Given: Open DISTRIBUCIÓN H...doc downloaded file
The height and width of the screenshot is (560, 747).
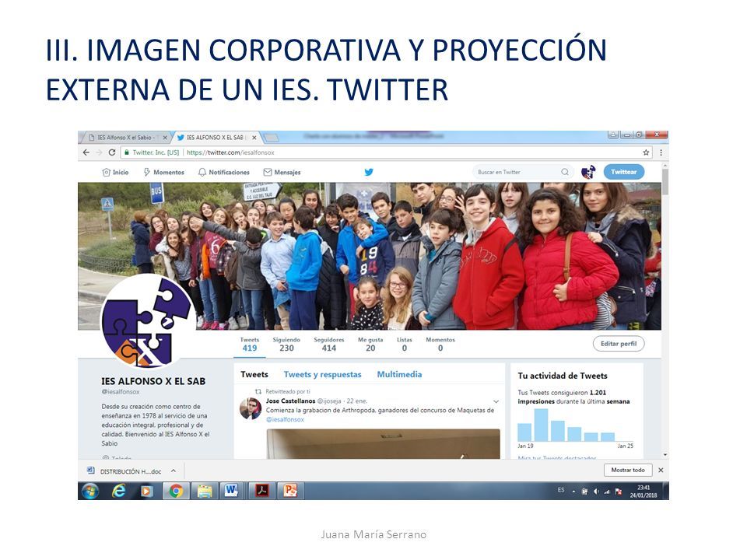Looking at the screenshot, I should 124,471.
